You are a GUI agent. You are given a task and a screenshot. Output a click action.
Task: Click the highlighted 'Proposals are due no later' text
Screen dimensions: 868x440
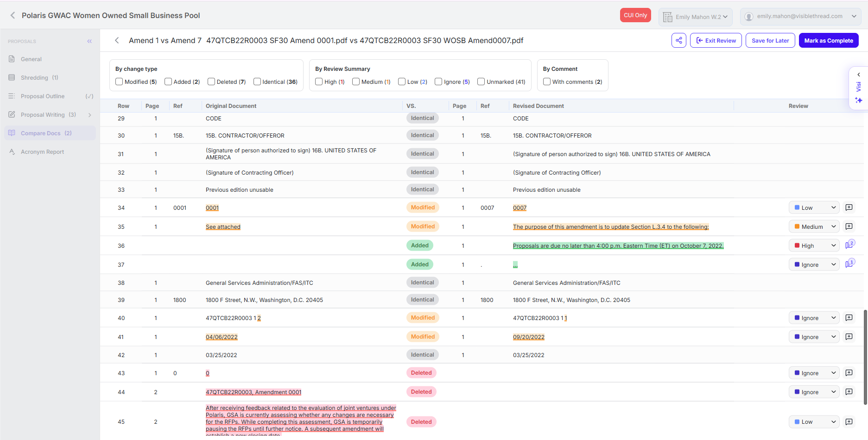point(618,246)
